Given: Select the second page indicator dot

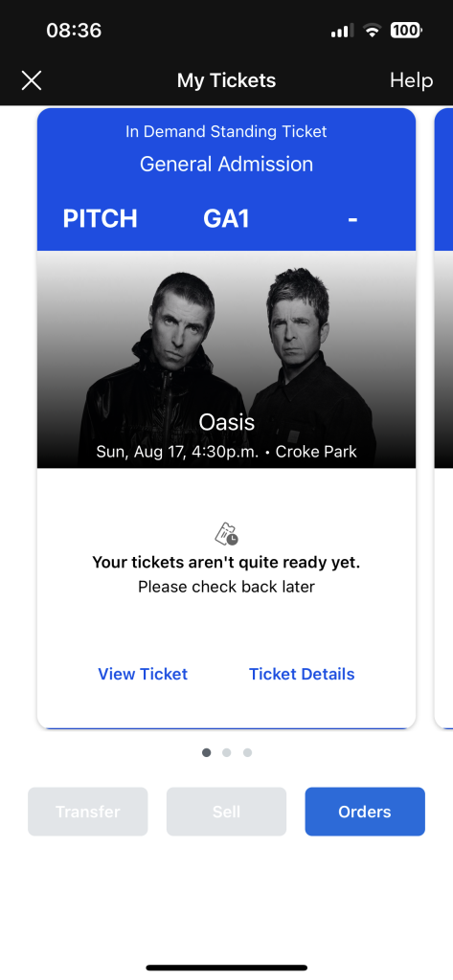Looking at the screenshot, I should [x=226, y=752].
